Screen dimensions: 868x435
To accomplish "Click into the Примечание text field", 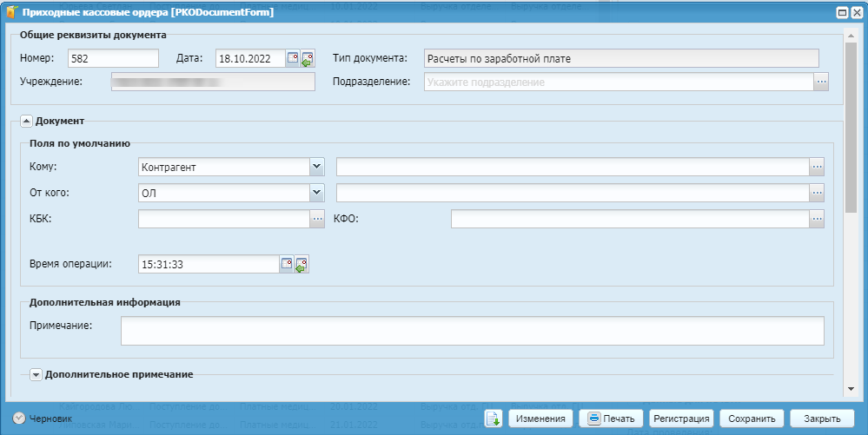I will point(472,331).
